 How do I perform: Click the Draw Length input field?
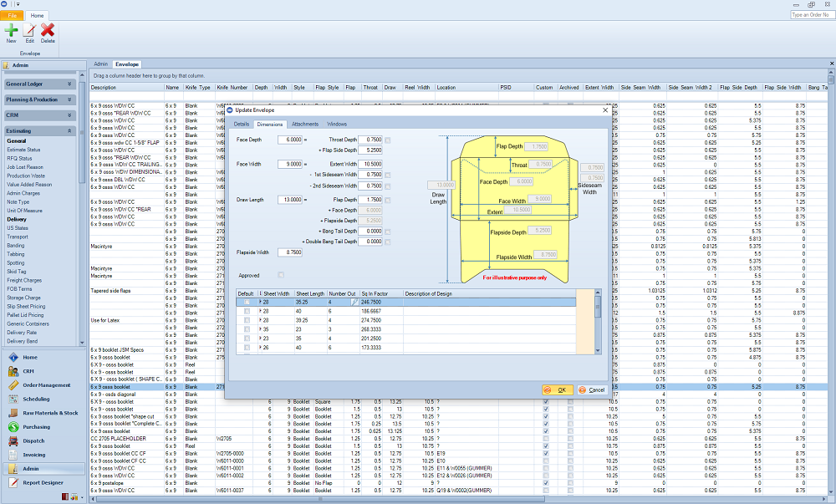coord(290,200)
